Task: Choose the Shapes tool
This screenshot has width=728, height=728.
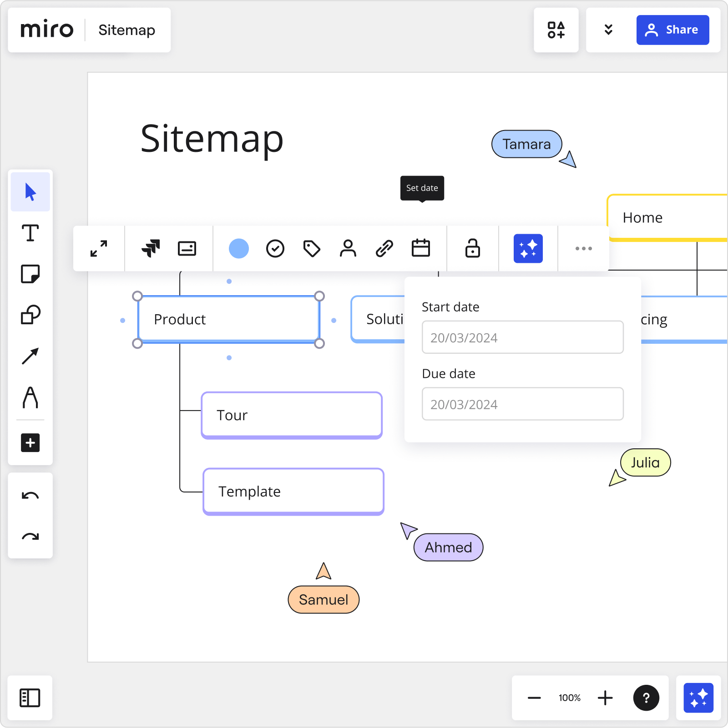Action: pyautogui.click(x=30, y=315)
